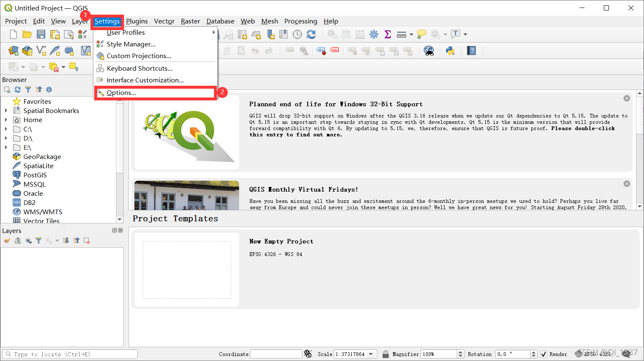Viewport: 644px width, 361px height.
Task: Select Style Manager menu entry
Action: click(156, 44)
